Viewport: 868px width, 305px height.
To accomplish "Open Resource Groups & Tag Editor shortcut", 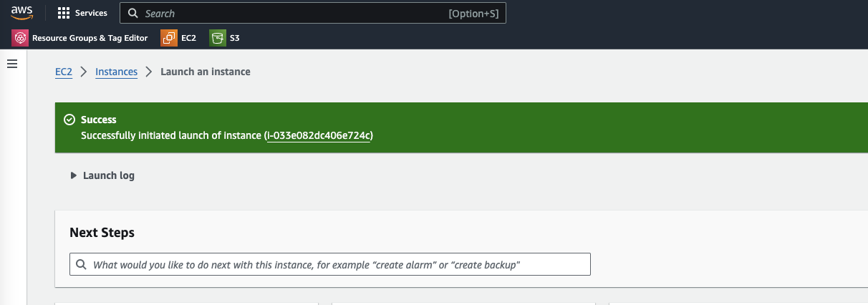I will 90,38.
